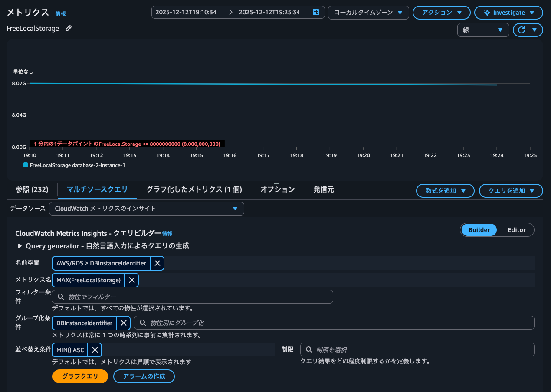Select Builder mode in the query builder
Screen dimensions: 551x392
click(x=479, y=230)
